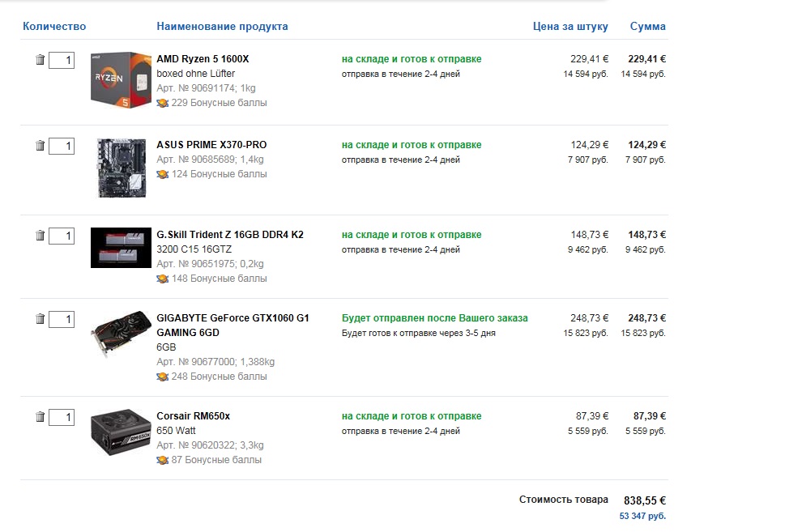
Task: Click the Corsair power supply thumbnail
Action: click(121, 435)
